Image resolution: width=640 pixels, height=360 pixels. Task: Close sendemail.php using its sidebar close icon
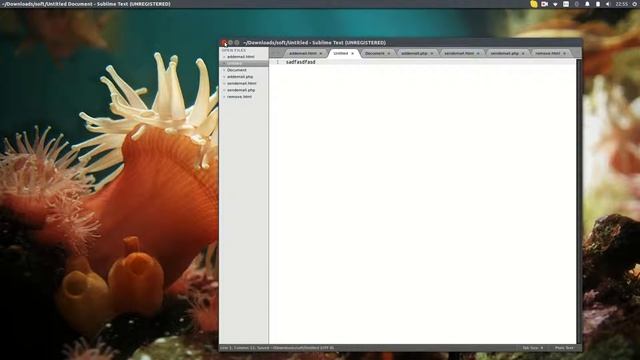(224, 90)
